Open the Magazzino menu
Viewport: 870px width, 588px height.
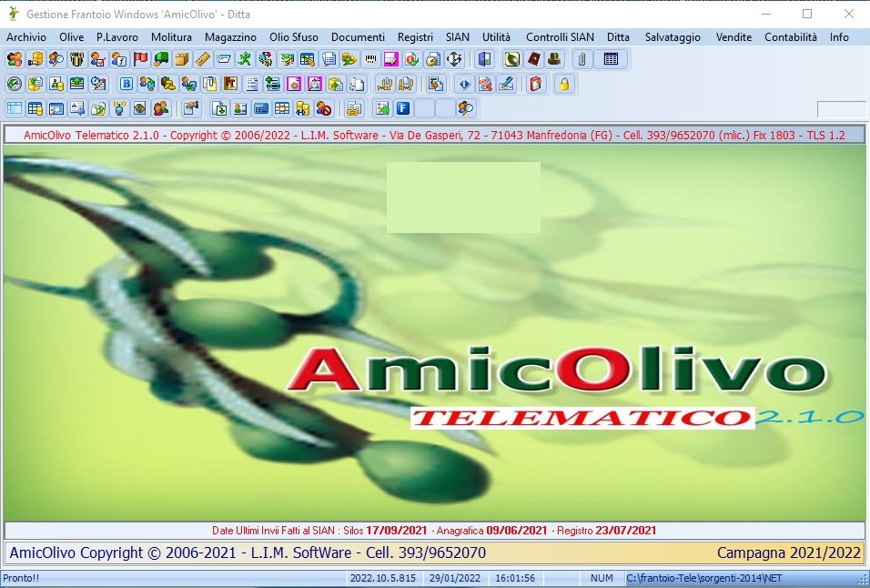point(230,37)
